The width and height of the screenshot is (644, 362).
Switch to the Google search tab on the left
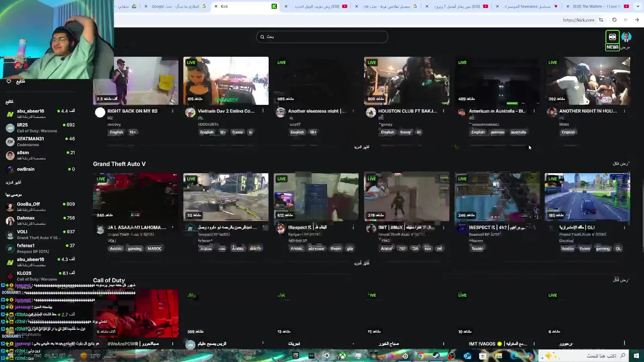(x=176, y=7)
